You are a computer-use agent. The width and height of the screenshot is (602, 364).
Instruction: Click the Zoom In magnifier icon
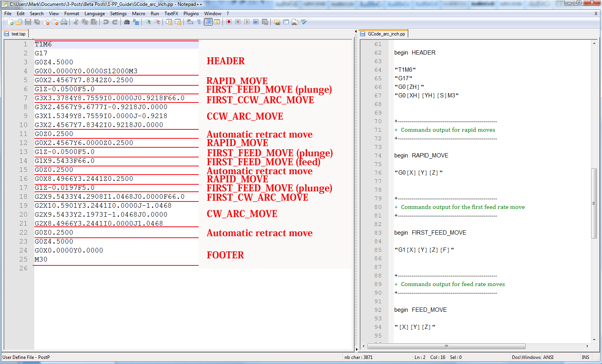[x=148, y=22]
